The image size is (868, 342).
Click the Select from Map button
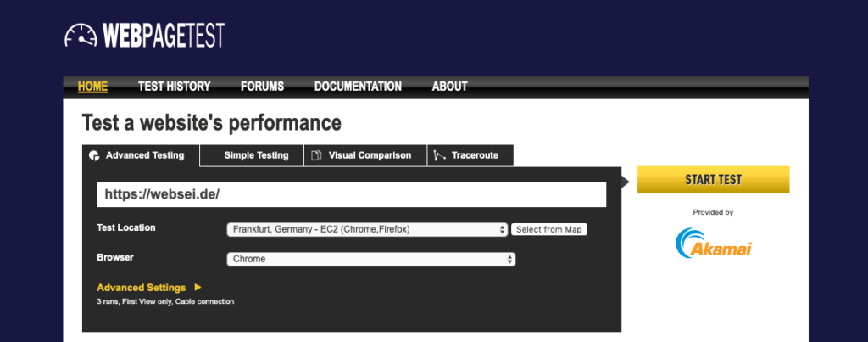point(548,229)
